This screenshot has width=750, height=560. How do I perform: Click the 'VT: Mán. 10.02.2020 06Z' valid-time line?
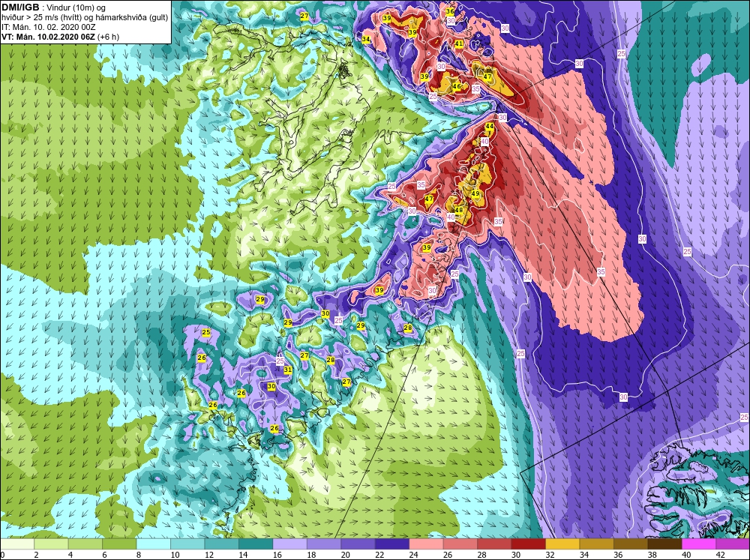pos(48,37)
